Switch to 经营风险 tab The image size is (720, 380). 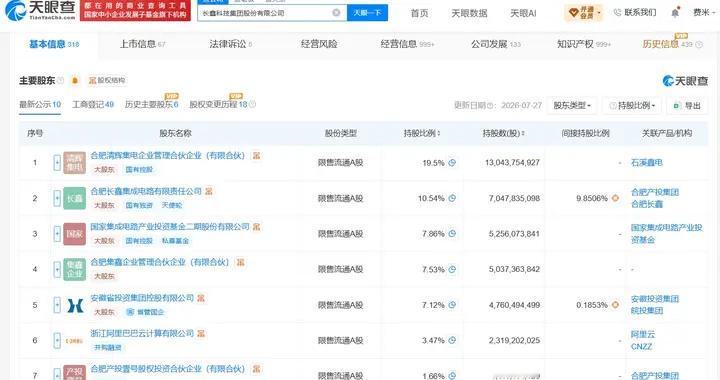pos(319,44)
